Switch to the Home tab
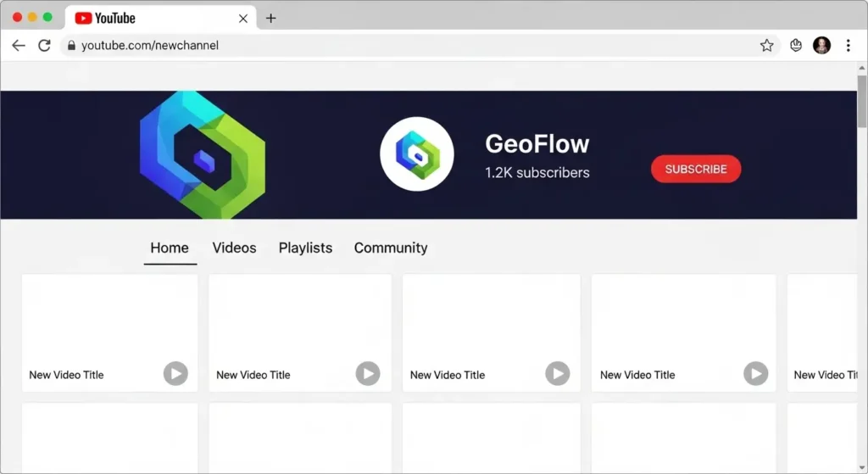 tap(170, 248)
